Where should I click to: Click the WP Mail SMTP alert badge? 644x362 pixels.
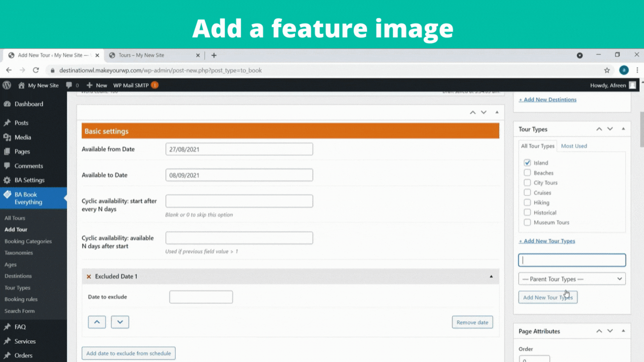[155, 85]
